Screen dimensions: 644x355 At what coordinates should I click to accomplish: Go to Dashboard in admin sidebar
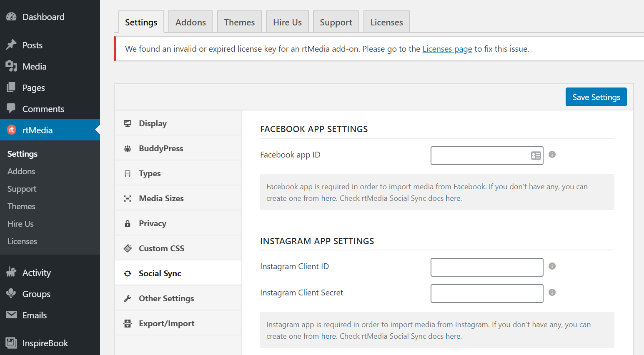point(50,17)
